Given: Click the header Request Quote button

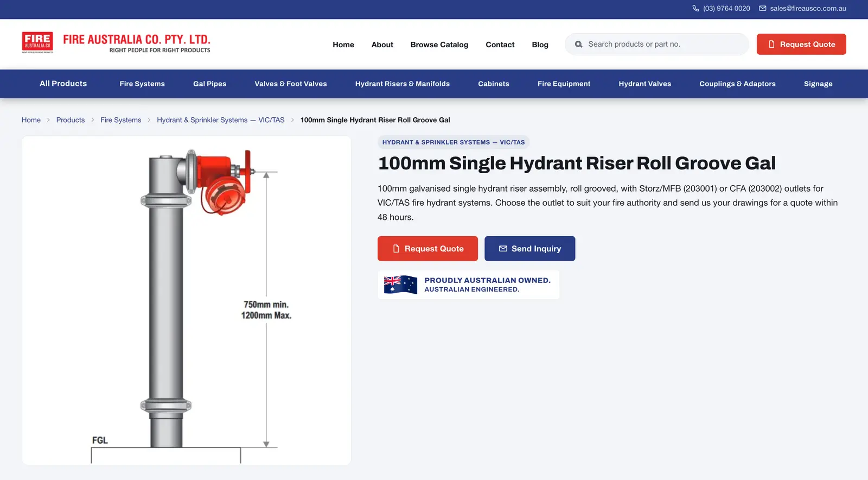Looking at the screenshot, I should point(801,45).
